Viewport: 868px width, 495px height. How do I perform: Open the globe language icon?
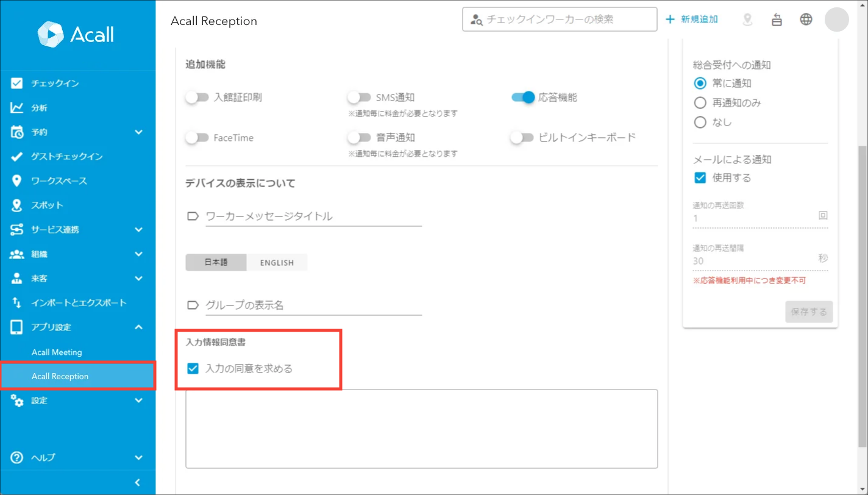(x=806, y=20)
